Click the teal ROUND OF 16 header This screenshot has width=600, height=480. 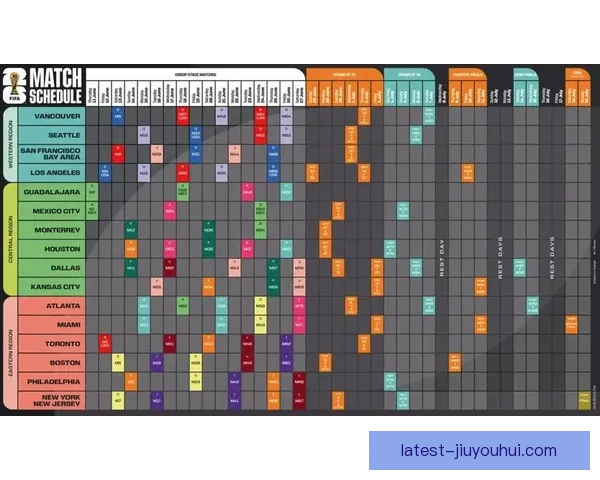click(409, 75)
